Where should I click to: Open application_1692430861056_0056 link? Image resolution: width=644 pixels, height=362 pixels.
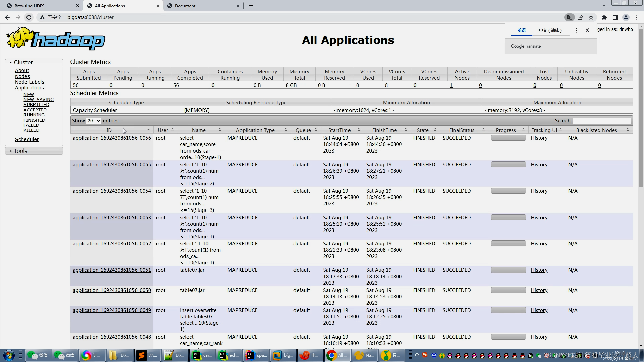(112, 138)
